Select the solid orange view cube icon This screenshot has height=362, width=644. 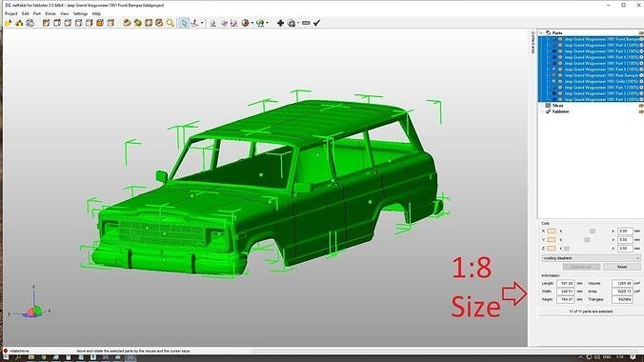click(x=100, y=23)
